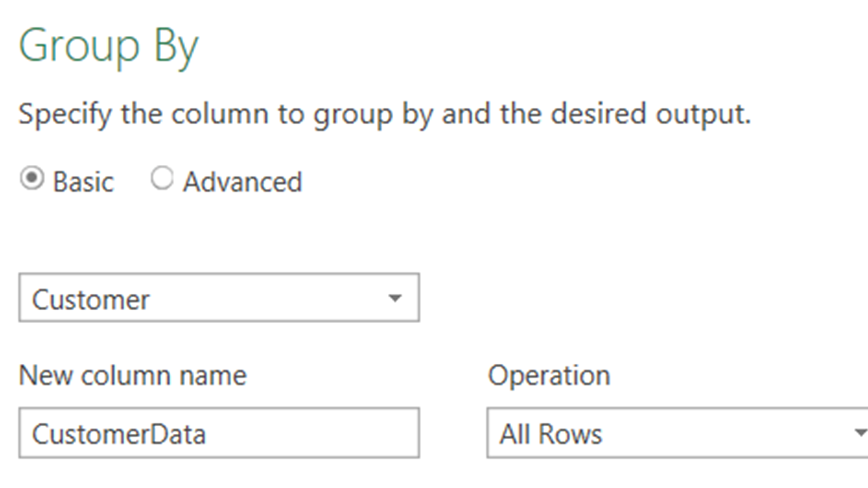Click the "Advanced" option label text

pyautogui.click(x=242, y=182)
